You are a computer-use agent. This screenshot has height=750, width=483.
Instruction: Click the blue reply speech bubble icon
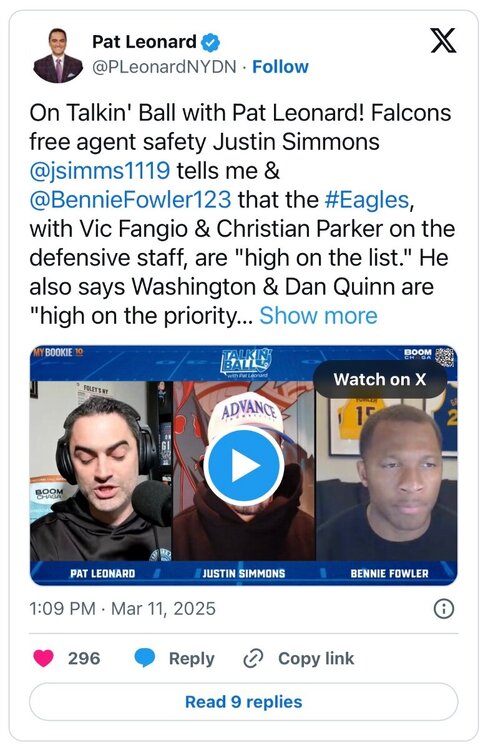(x=144, y=658)
